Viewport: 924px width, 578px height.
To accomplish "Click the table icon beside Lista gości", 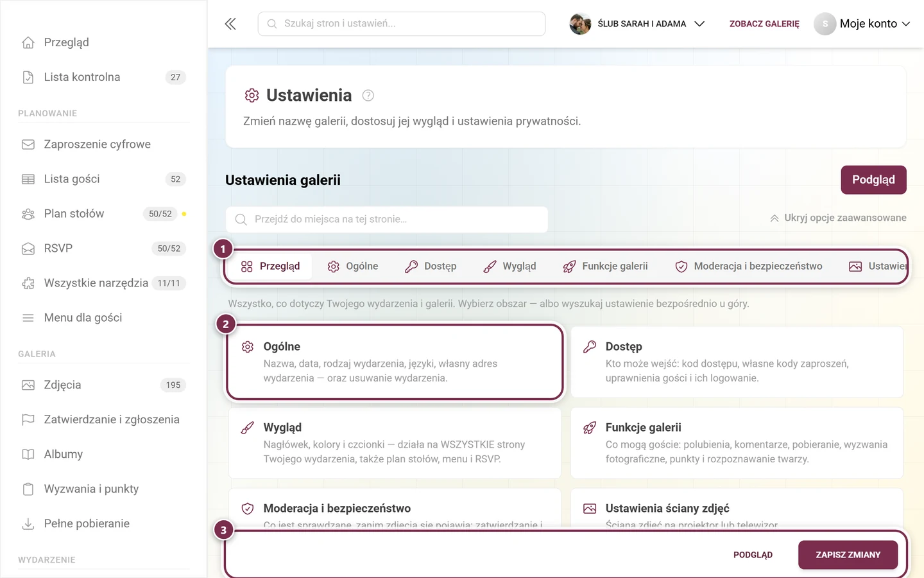I will click(x=28, y=179).
